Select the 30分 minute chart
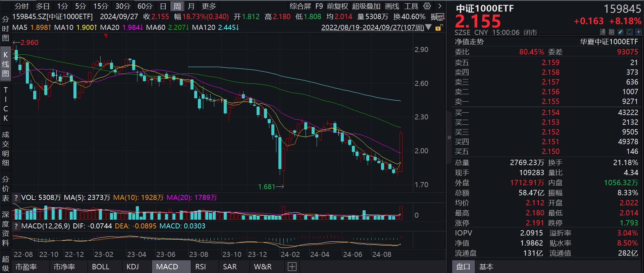The height and width of the screenshot is (273, 644). tap(123, 6)
